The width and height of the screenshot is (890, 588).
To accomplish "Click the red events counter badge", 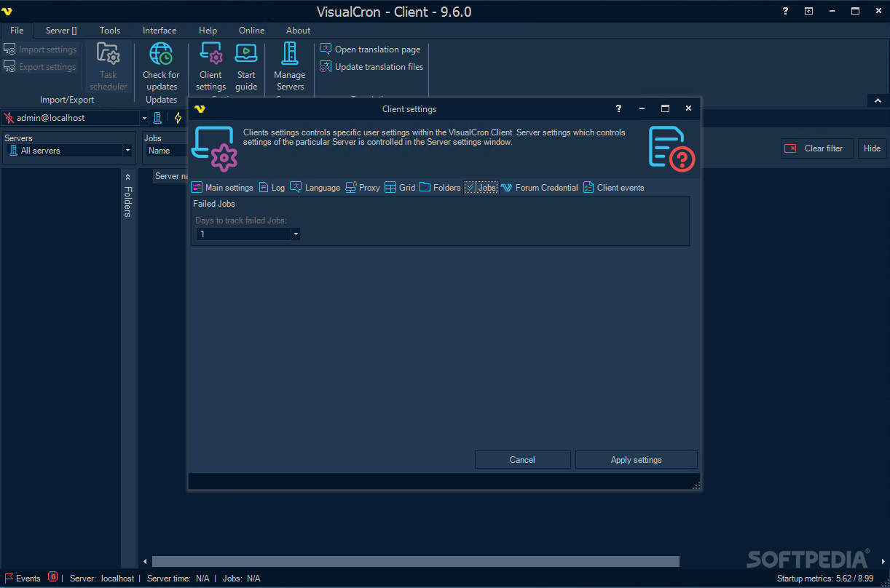I will click(x=53, y=578).
